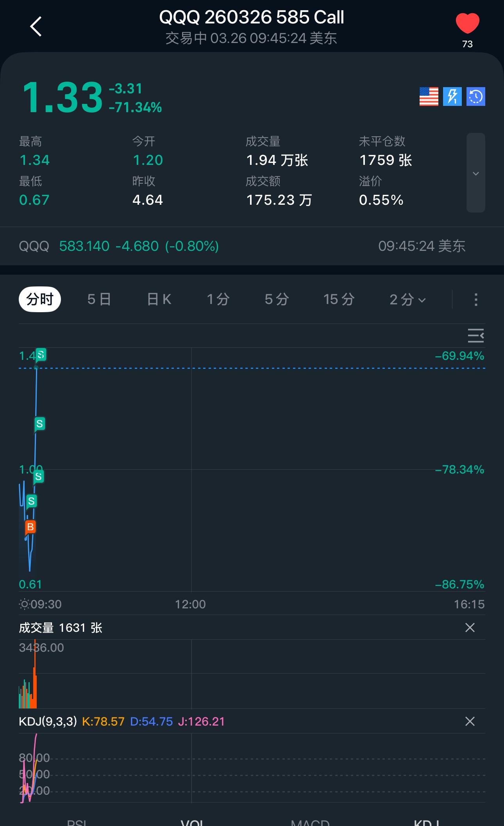Tap the title QQQ 260326 585 Call
The image size is (504, 826).
pyautogui.click(x=252, y=17)
